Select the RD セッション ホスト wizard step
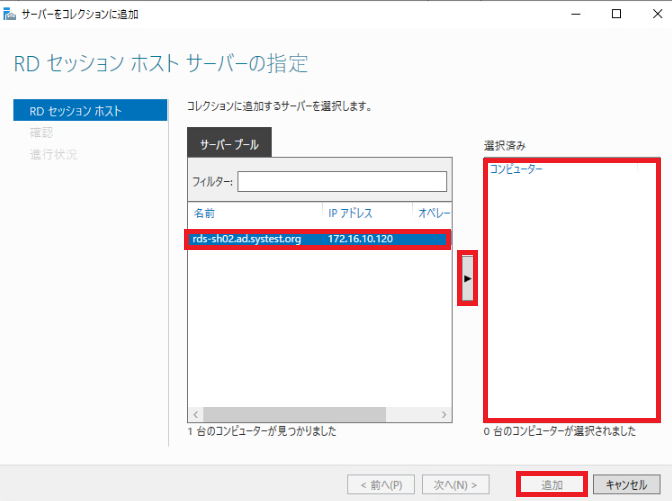 pos(90,111)
